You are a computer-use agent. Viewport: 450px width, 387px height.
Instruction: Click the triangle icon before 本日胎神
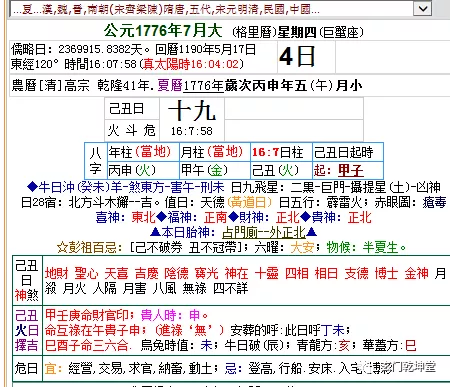click(155, 232)
